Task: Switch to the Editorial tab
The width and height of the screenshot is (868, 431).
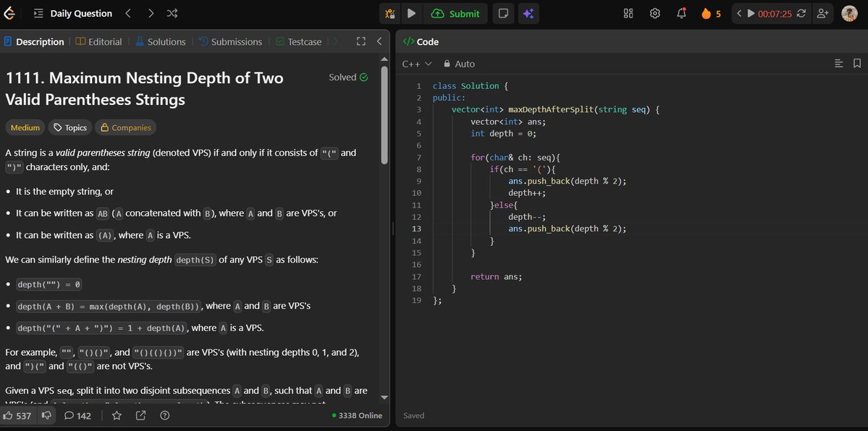Action: click(x=98, y=41)
